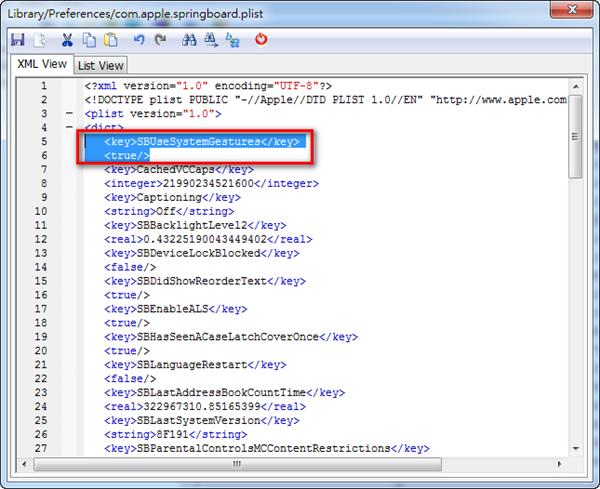Viewport: 600px width, 489px height.
Task: Click the SBLanguageRestart key line
Action: [195, 365]
